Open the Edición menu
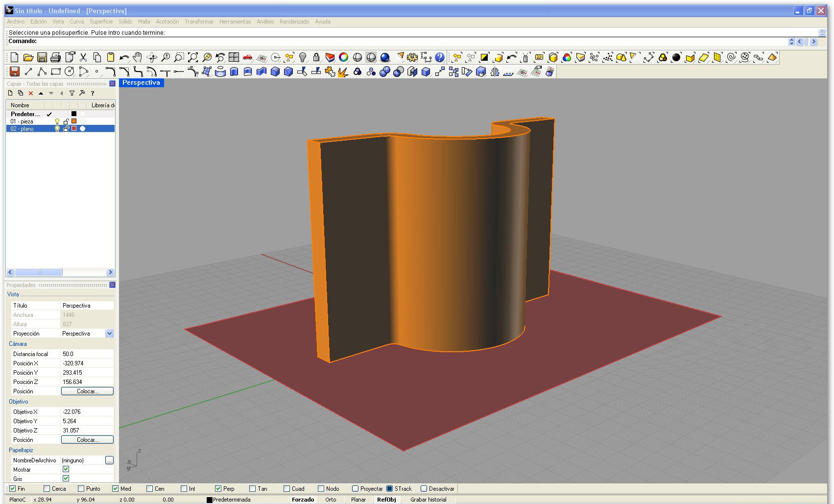Image resolution: width=834 pixels, height=504 pixels. (39, 22)
